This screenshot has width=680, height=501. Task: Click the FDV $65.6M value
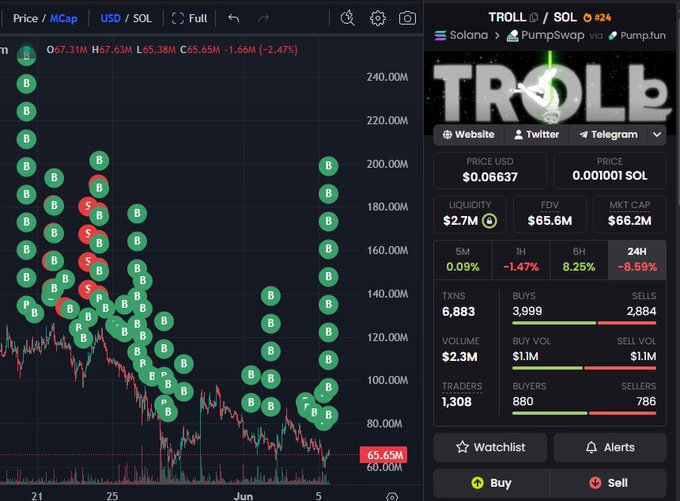[550, 221]
